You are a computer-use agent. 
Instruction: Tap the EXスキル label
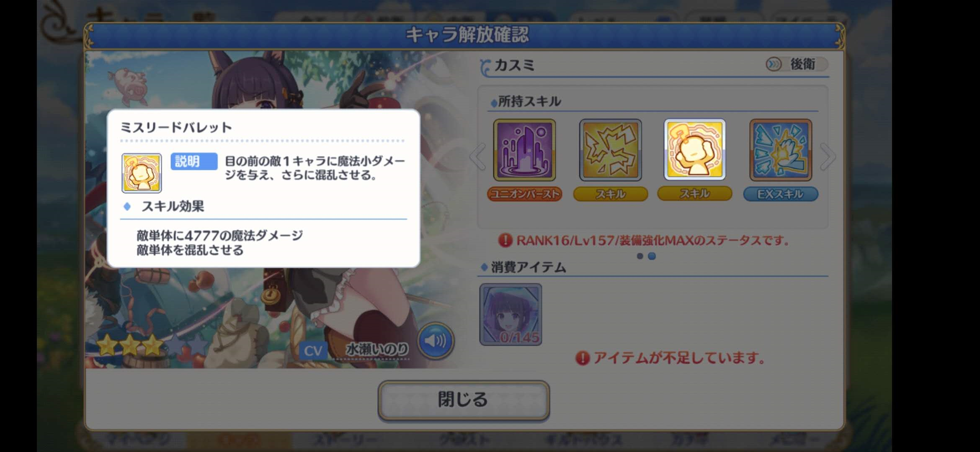[781, 194]
